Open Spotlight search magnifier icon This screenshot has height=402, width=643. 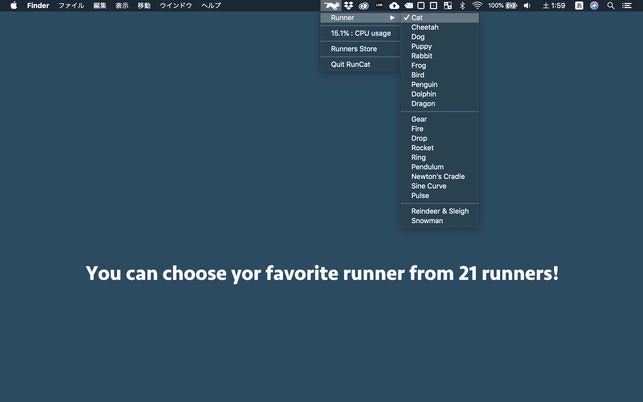[611, 6]
